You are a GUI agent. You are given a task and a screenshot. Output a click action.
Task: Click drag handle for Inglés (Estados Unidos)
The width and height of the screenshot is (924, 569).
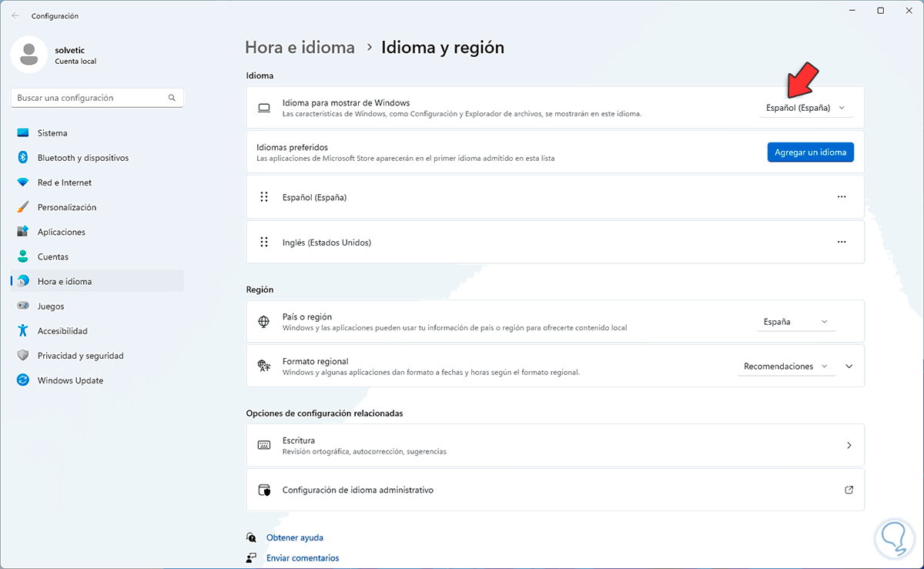point(264,242)
